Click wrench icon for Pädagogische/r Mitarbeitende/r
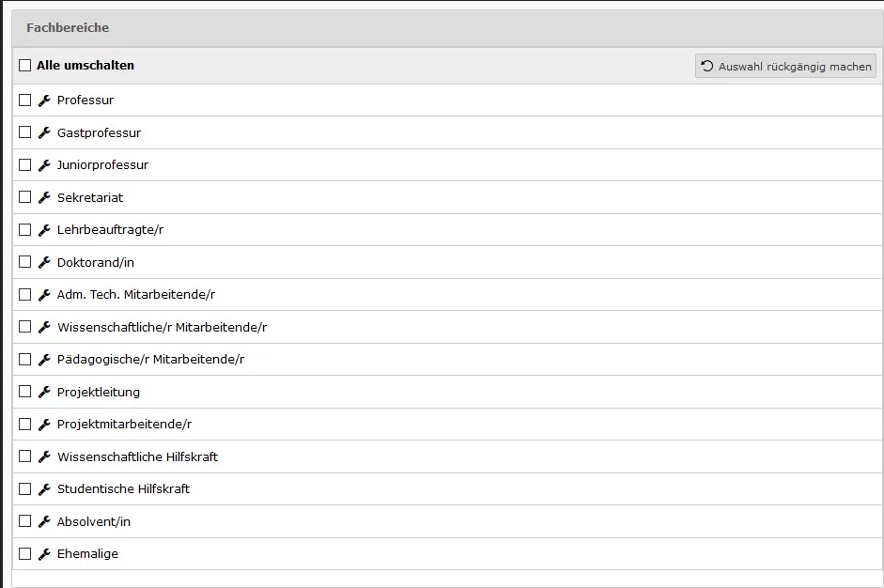 (x=43, y=360)
